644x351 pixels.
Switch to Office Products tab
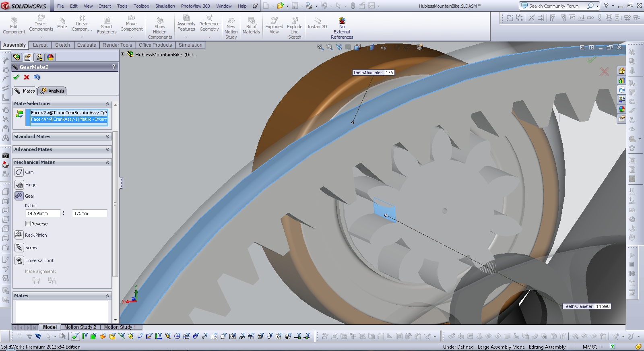(x=155, y=45)
